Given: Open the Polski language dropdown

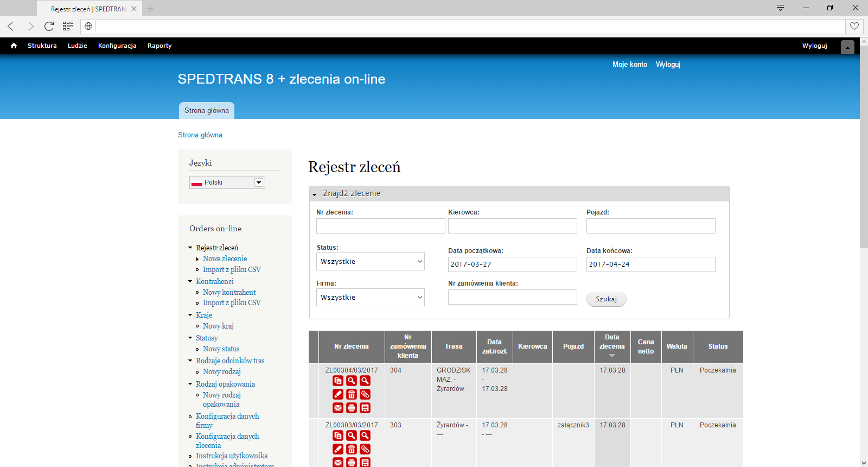Looking at the screenshot, I should pyautogui.click(x=227, y=182).
